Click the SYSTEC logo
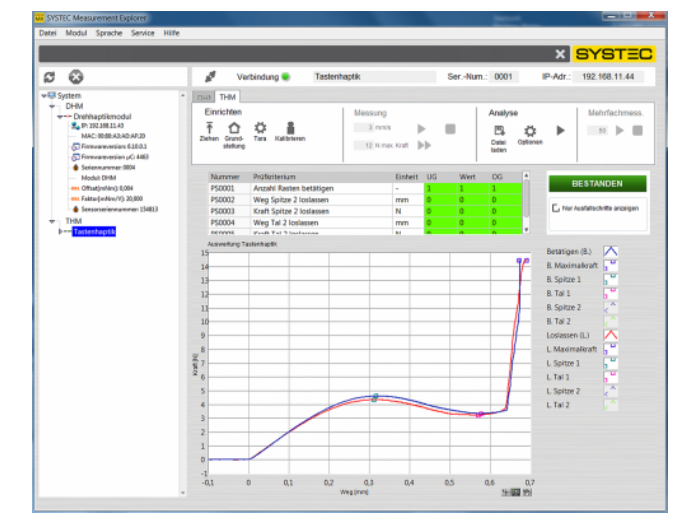This screenshot has height=525, width=700. [614, 54]
